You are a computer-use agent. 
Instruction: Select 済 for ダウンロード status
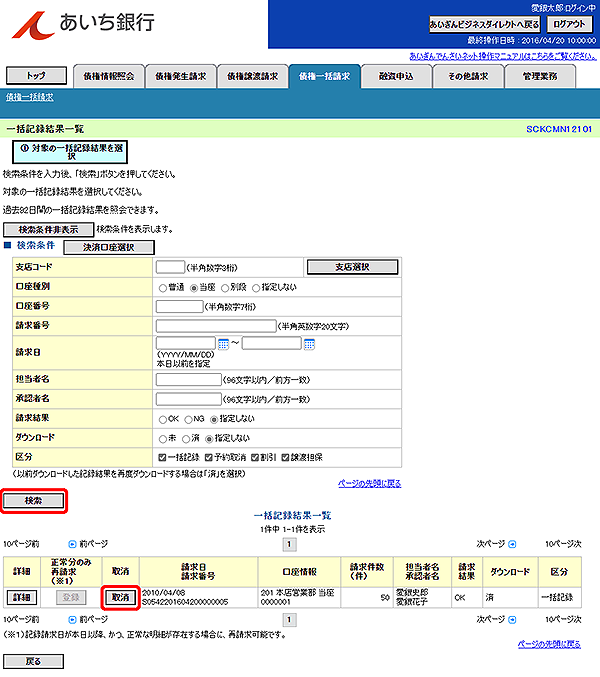click(x=186, y=439)
